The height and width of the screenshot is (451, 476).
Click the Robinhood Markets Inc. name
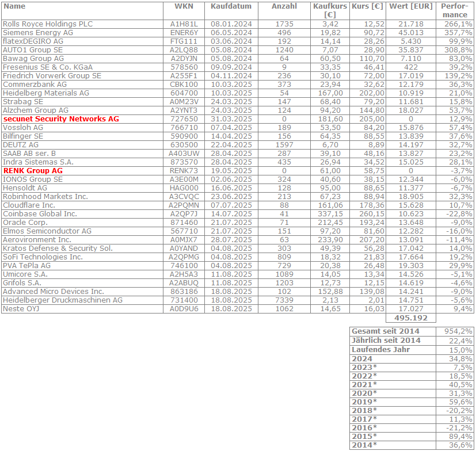pos(45,197)
